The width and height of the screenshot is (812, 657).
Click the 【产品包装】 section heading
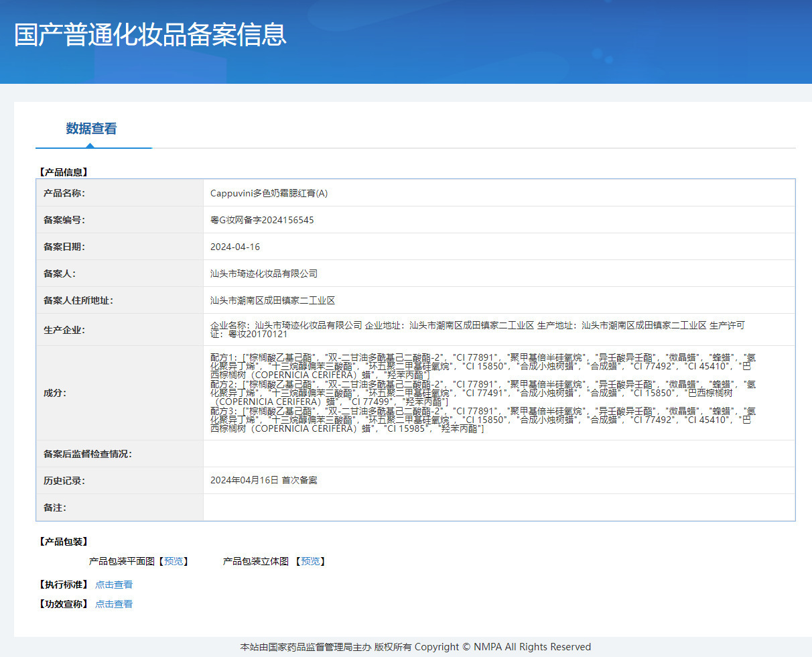(x=64, y=542)
